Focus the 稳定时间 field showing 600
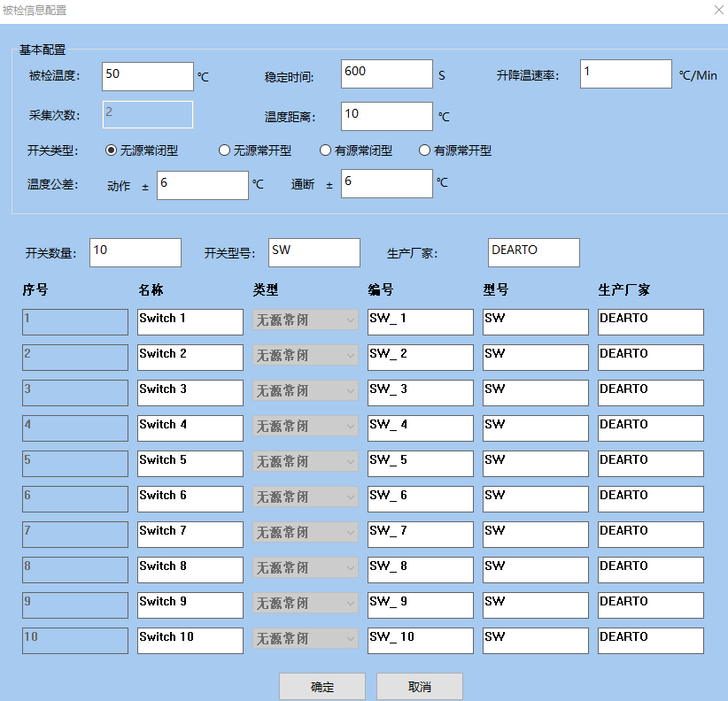Image resolution: width=728 pixels, height=701 pixels. [387, 73]
